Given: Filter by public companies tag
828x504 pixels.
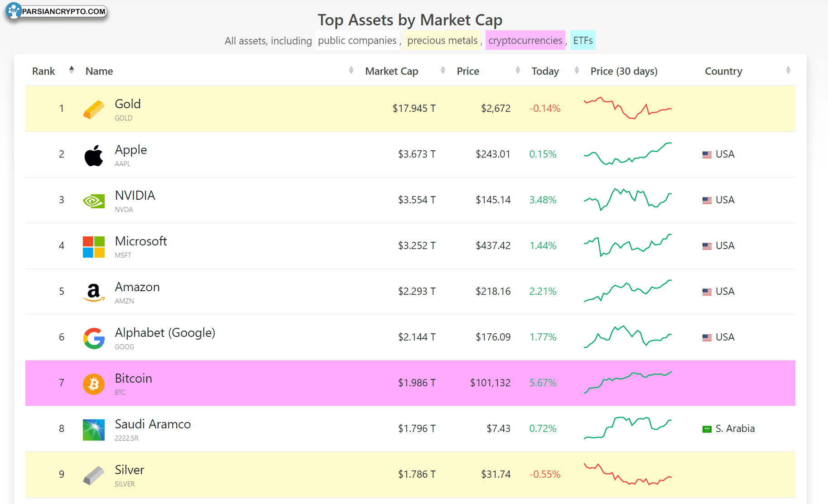Looking at the screenshot, I should click(357, 40).
